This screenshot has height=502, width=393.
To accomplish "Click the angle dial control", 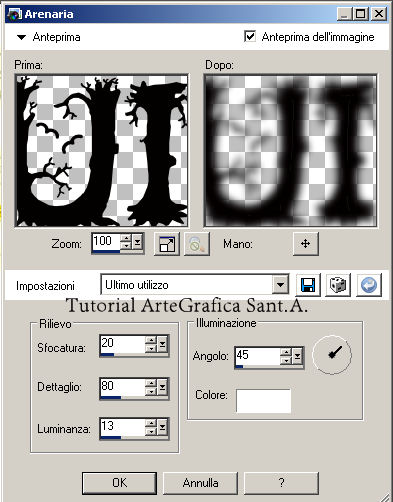I will [332, 355].
